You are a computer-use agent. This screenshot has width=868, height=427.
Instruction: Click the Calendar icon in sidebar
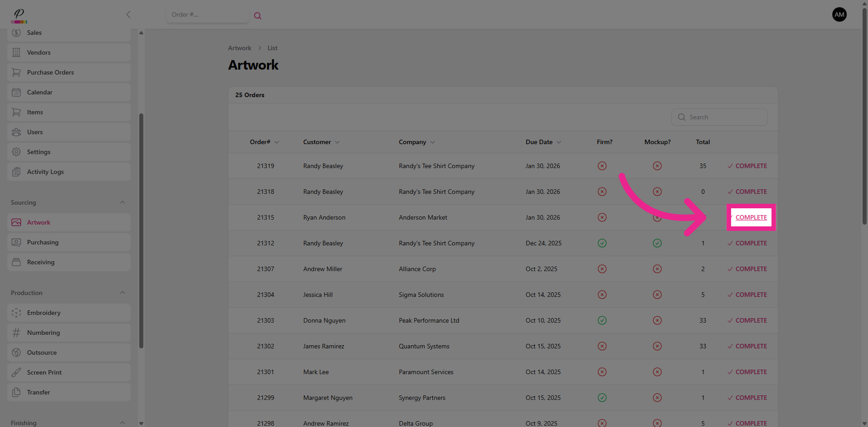16,92
